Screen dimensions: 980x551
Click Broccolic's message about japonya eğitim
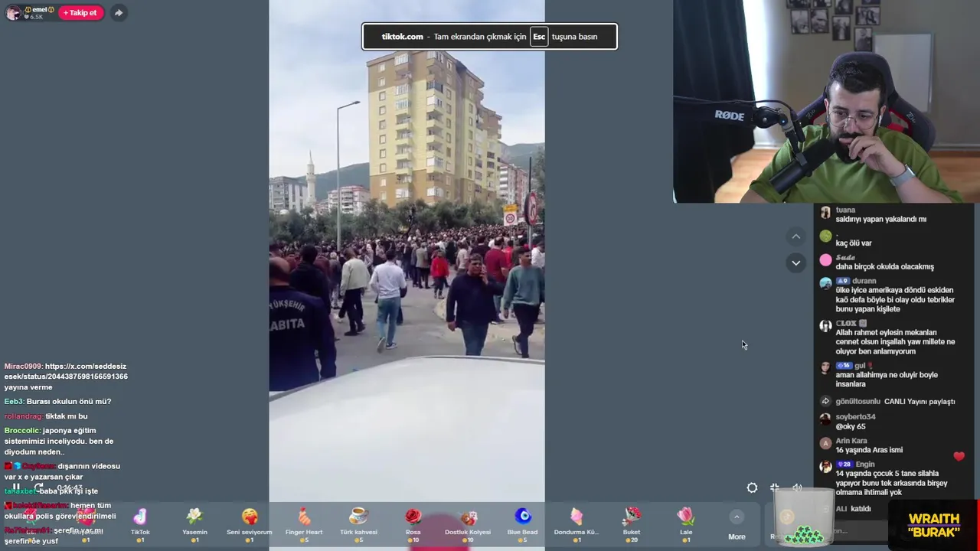[x=59, y=441]
